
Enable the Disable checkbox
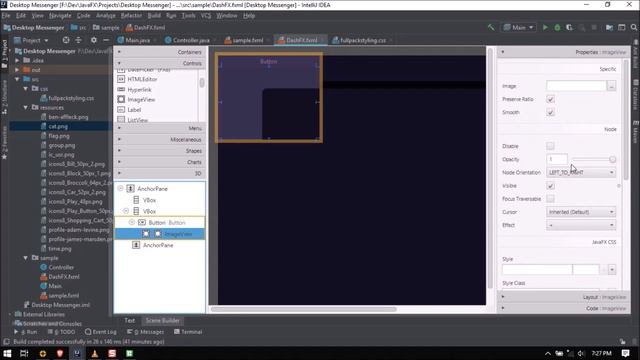[550, 146]
